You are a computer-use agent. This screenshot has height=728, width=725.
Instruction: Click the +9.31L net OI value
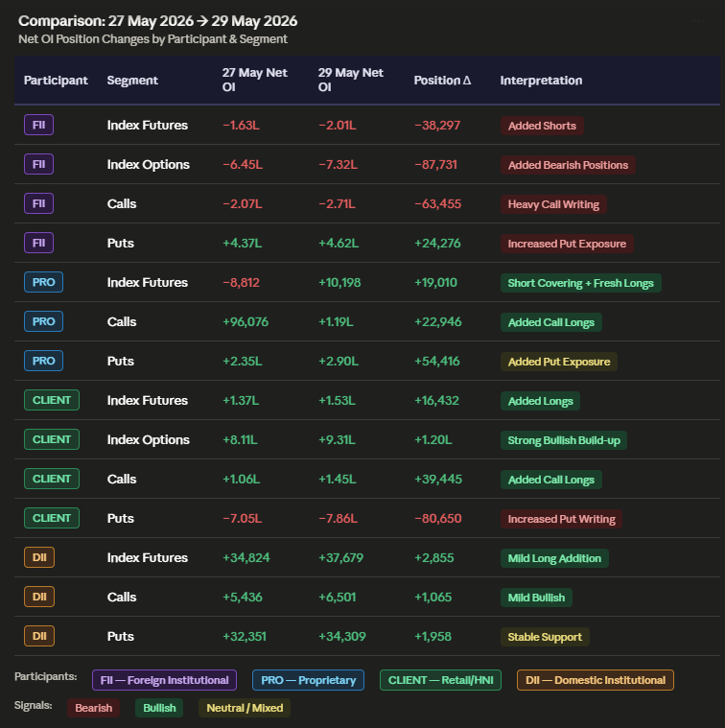pos(337,439)
